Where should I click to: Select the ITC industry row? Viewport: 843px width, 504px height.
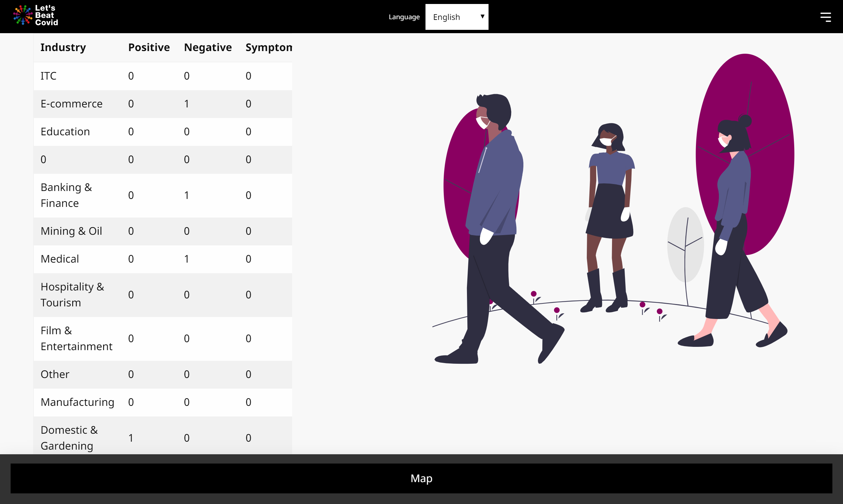[48, 76]
